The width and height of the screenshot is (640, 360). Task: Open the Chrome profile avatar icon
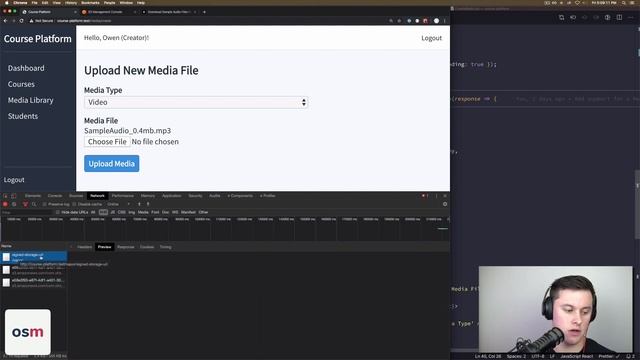point(436,20)
